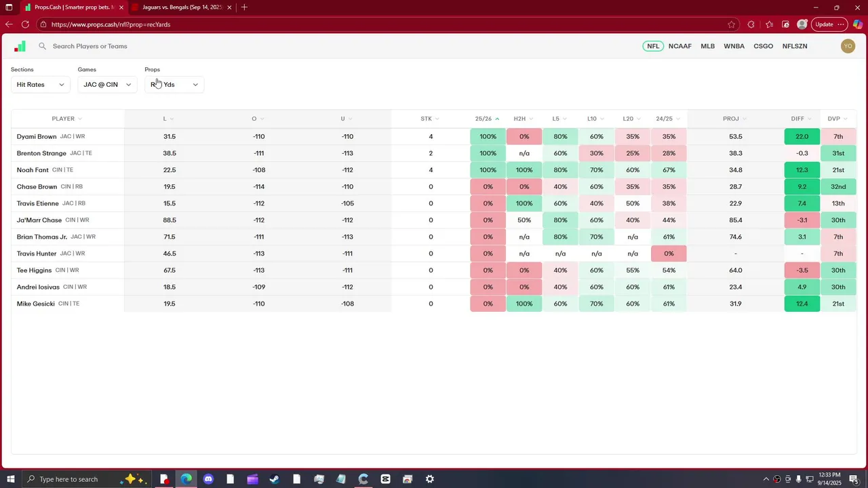Select the Props.Cash browser tab
Viewport: 868px width, 488px height.
click(x=73, y=7)
